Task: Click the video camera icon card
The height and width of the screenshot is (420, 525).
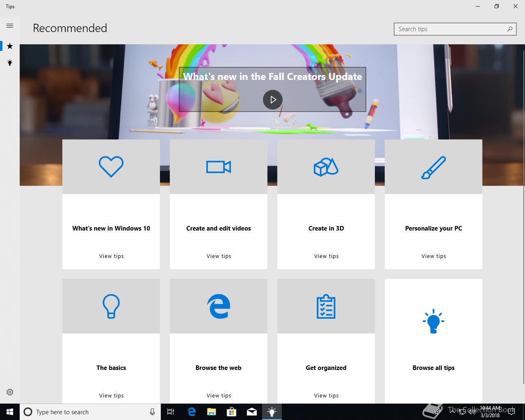Action: (219, 167)
